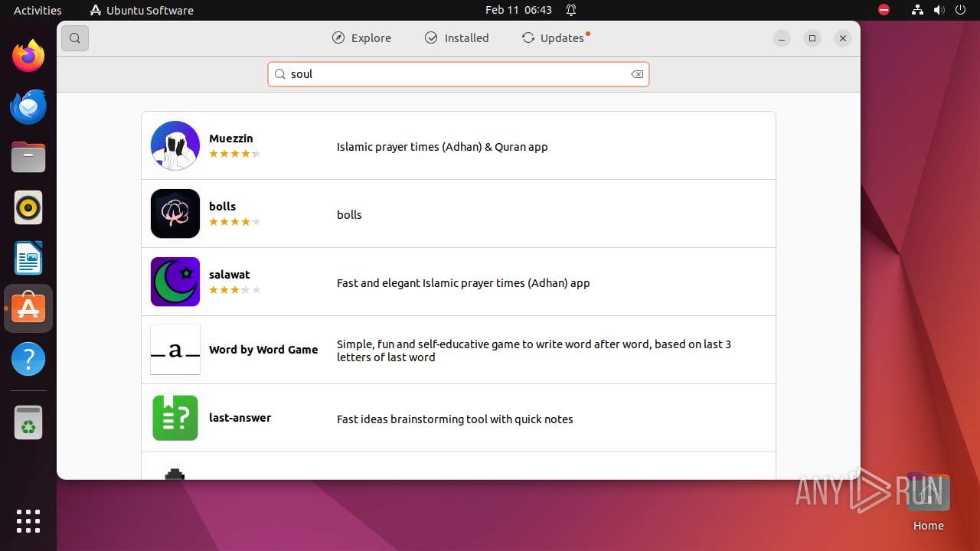
Task: Click the notification bell icon
Action: click(x=571, y=10)
